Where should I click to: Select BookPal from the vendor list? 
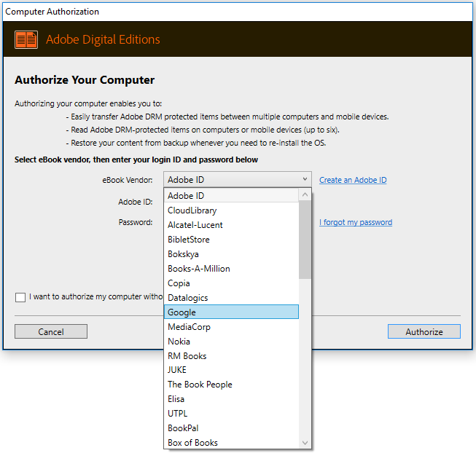(x=183, y=428)
